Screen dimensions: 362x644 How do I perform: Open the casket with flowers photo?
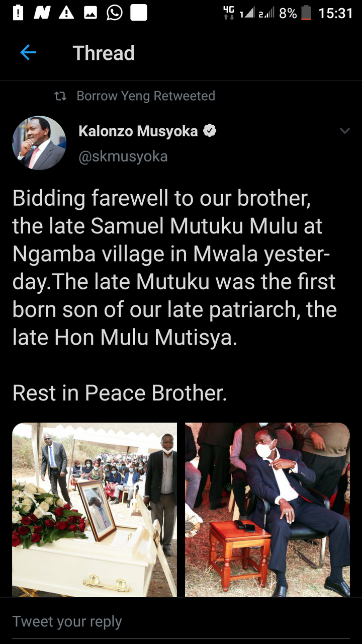pos(95,510)
